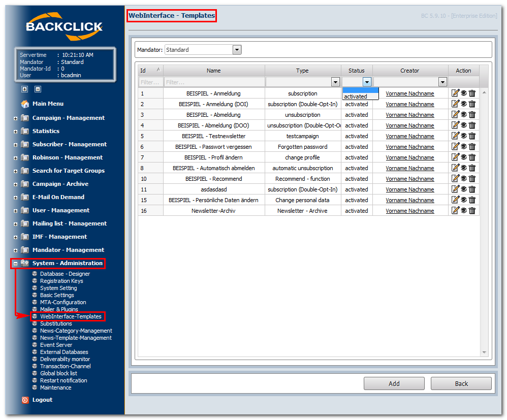Image resolution: width=507 pixels, height=420 pixels.
Task: Expand Subscriber - Management tree node
Action: click(x=16, y=145)
